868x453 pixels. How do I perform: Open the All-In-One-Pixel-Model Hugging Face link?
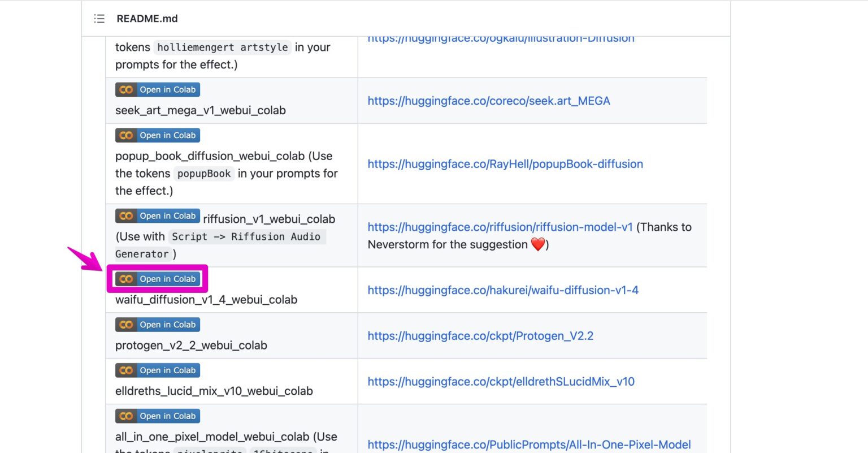[529, 445]
